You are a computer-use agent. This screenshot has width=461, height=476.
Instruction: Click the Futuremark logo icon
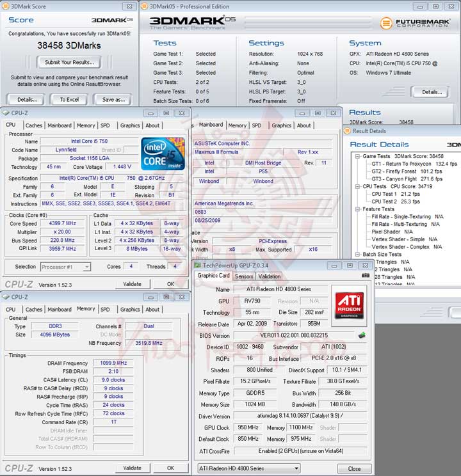point(386,23)
